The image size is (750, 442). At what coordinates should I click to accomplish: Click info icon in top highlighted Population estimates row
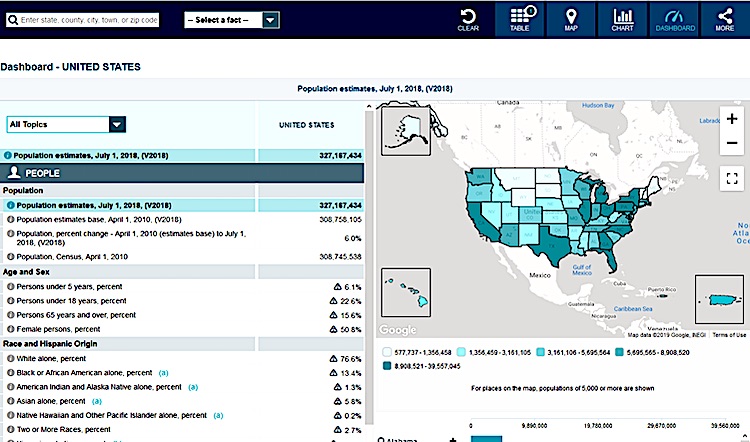(x=7, y=155)
